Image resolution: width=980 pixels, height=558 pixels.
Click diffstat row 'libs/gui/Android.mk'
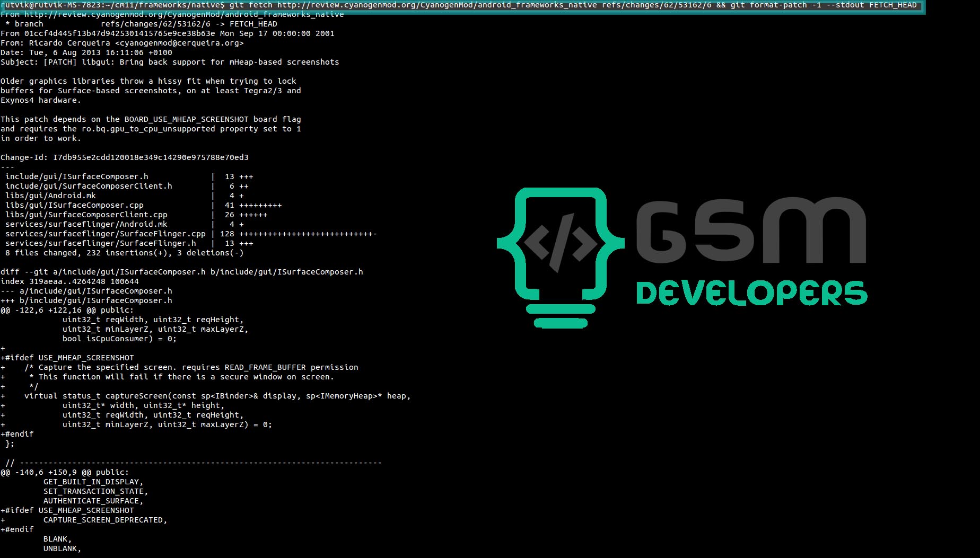[x=125, y=196]
